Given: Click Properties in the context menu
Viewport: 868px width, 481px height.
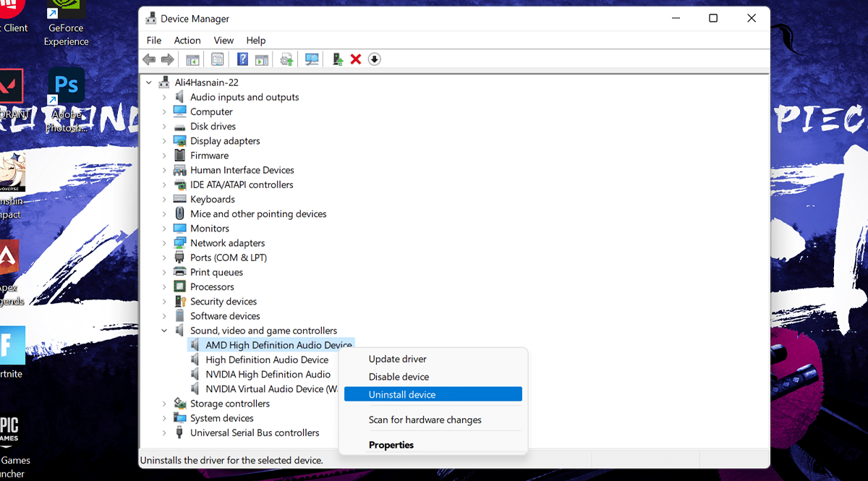Looking at the screenshot, I should 391,445.
